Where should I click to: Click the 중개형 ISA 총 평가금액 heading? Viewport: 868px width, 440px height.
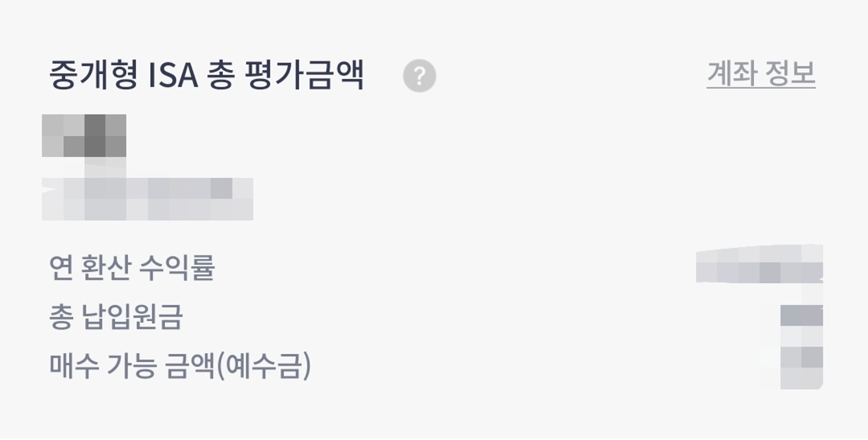pos(206,75)
